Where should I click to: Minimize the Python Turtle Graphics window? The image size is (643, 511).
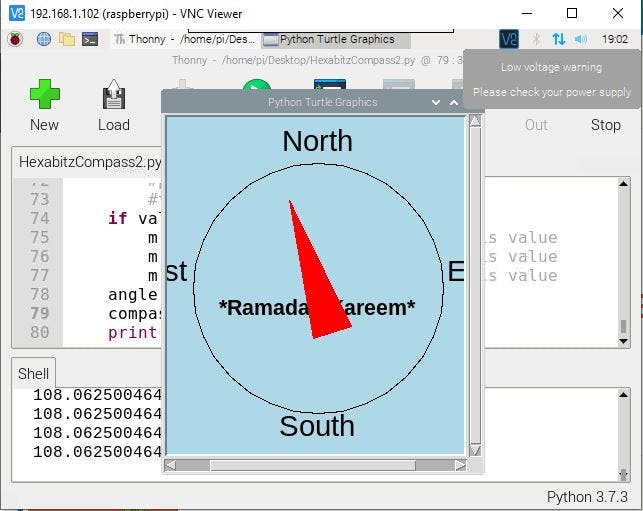(436, 102)
